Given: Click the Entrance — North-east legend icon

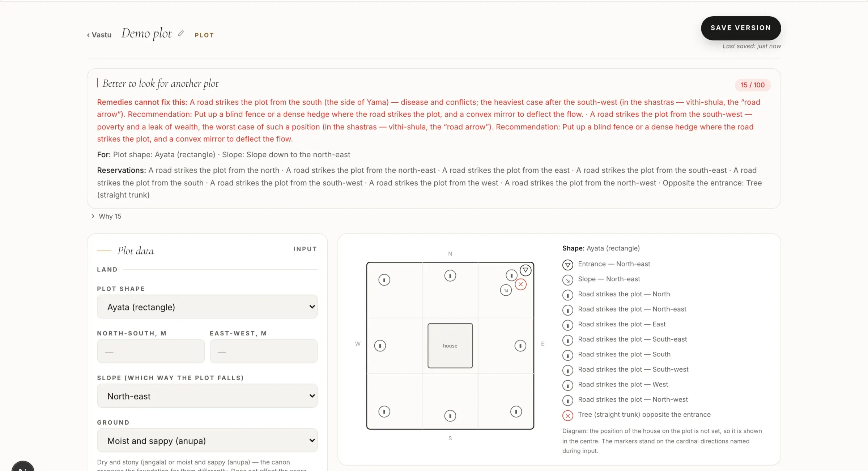Looking at the screenshot, I should pos(567,265).
